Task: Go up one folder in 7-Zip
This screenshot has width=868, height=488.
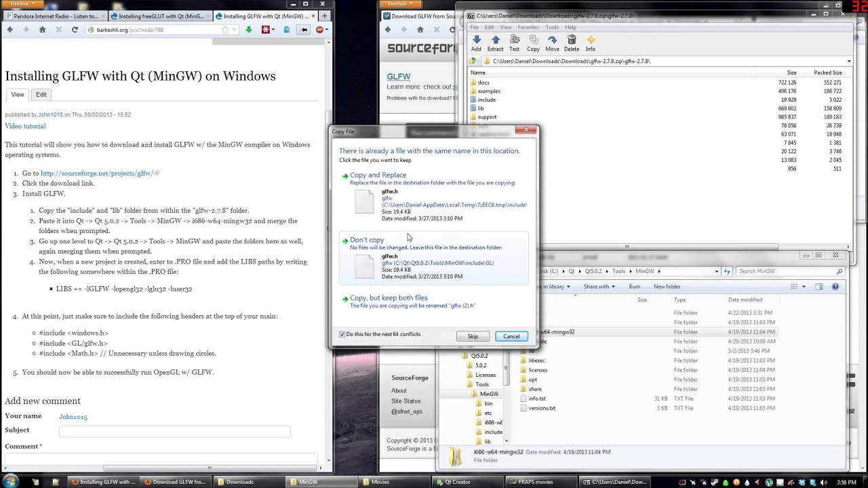Action: coord(473,61)
